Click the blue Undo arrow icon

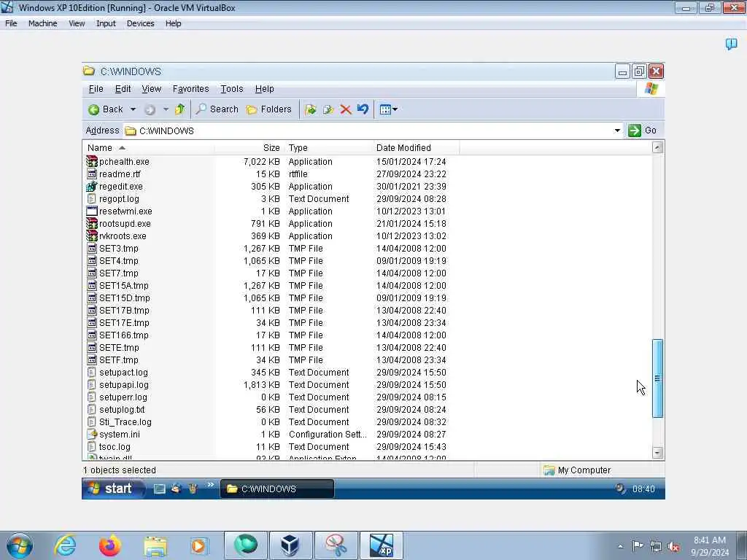[363, 109]
